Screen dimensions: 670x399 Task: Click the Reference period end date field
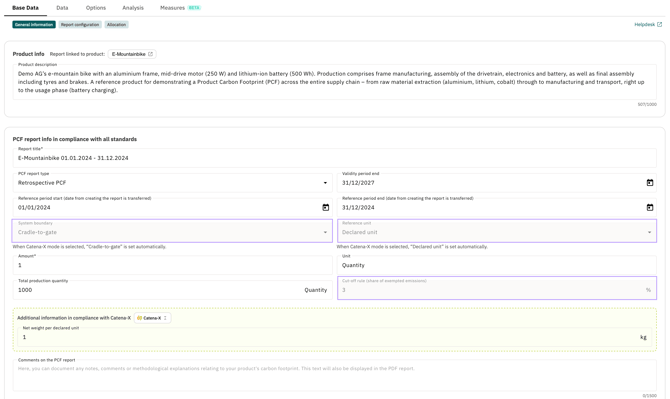(497, 207)
